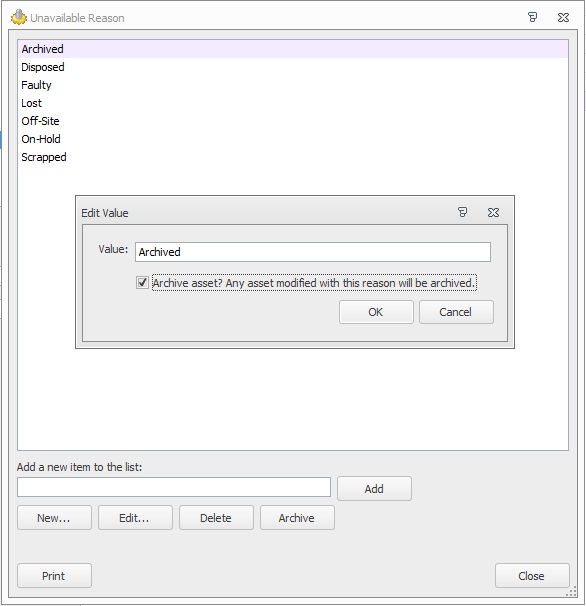
Task: Click the Unavailable Reason window app icon
Action: pos(19,17)
